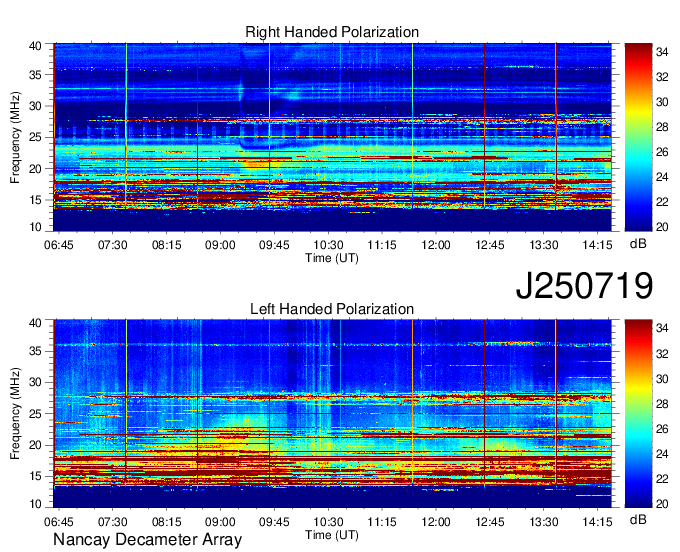Screen dimensions: 680x552
Task: Click the 15 MHz tick on right-handed plot
Action: [x=35, y=200]
